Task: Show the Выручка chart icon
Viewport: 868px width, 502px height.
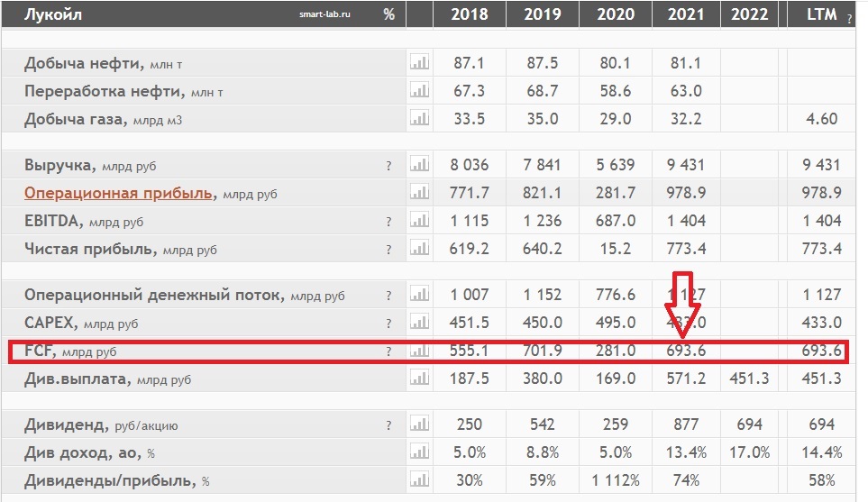Action: tap(419, 165)
